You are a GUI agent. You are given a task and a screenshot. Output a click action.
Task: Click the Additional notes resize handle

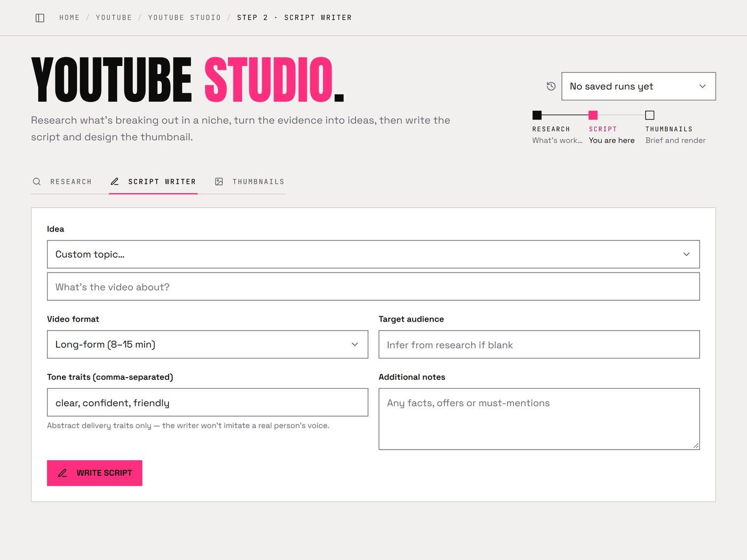tap(696, 446)
